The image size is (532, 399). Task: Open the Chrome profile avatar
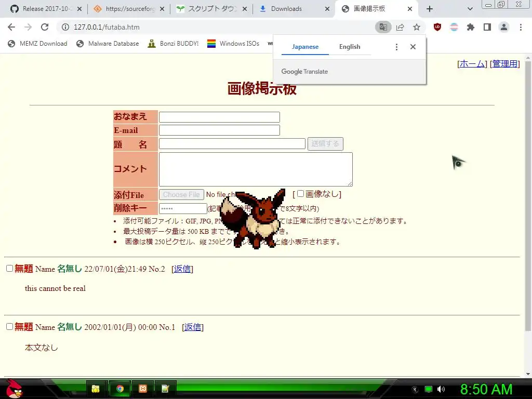(504, 27)
